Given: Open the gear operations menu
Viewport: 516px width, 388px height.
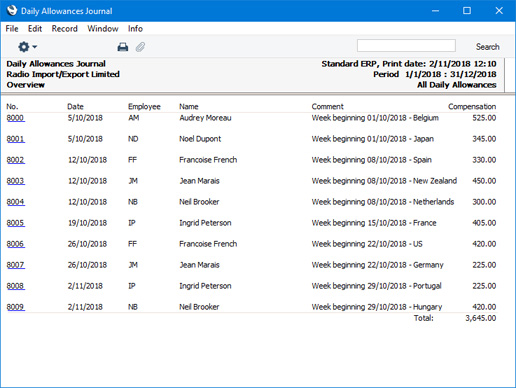Looking at the screenshot, I should click(27, 47).
